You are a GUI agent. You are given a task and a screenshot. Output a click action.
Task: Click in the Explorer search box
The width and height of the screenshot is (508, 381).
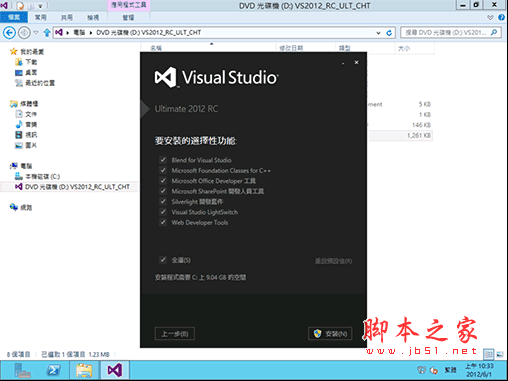pyautogui.click(x=451, y=32)
